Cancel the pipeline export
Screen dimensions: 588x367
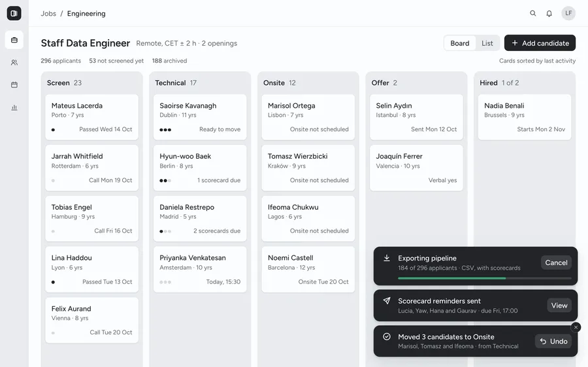pos(556,263)
